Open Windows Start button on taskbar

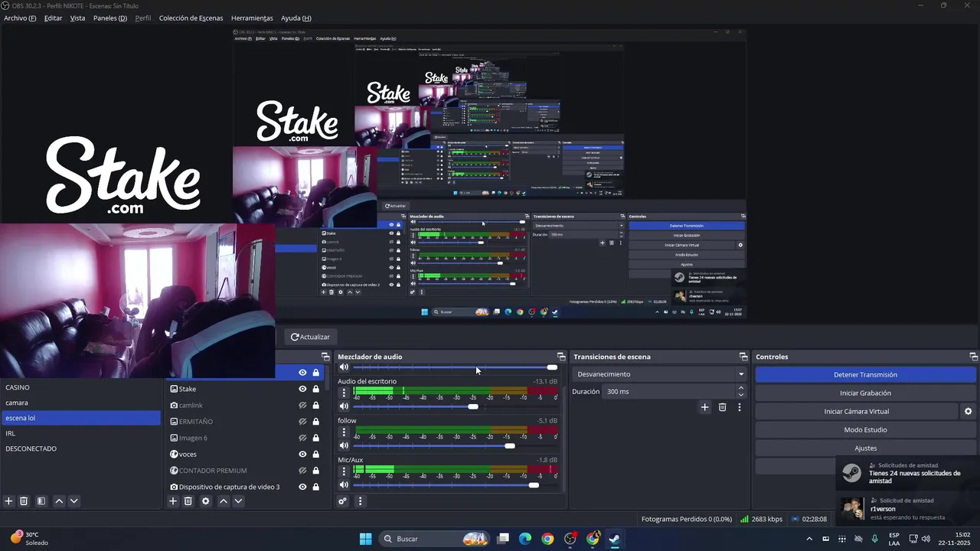[365, 539]
